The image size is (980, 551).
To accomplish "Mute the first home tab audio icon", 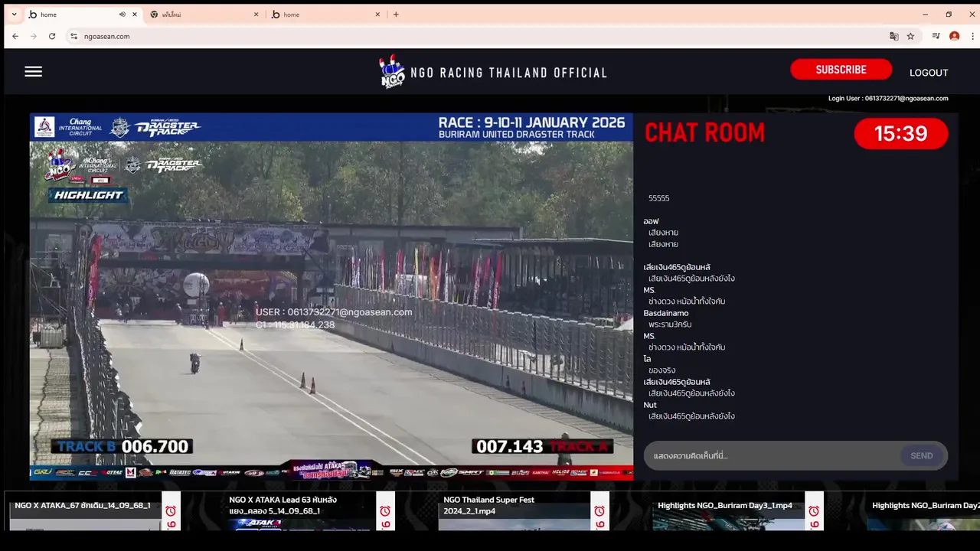I will pos(122,15).
